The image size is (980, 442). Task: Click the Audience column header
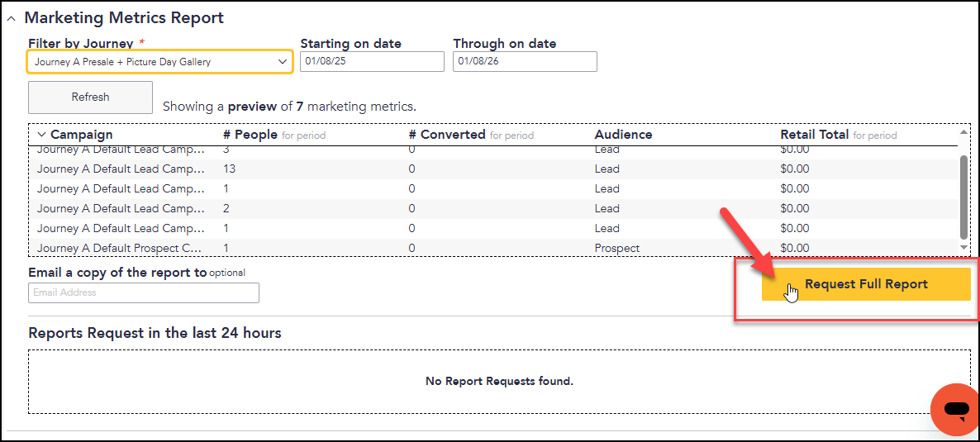pyautogui.click(x=623, y=135)
